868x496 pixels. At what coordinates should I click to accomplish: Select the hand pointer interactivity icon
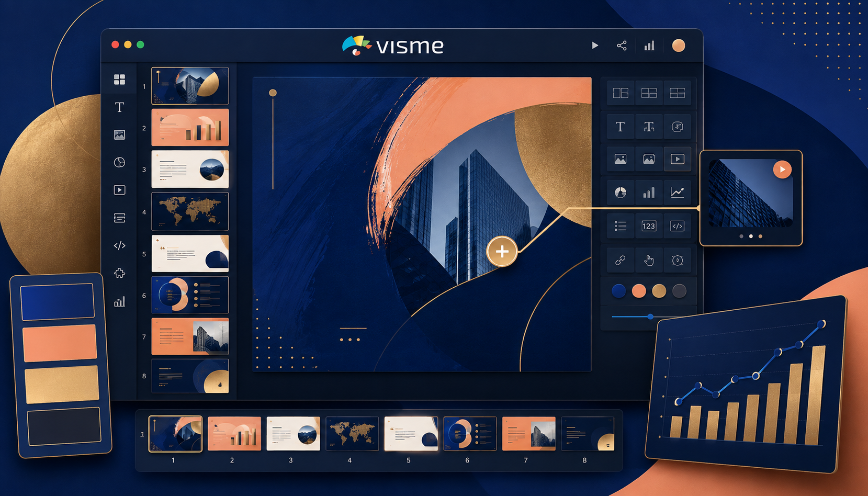pos(649,260)
